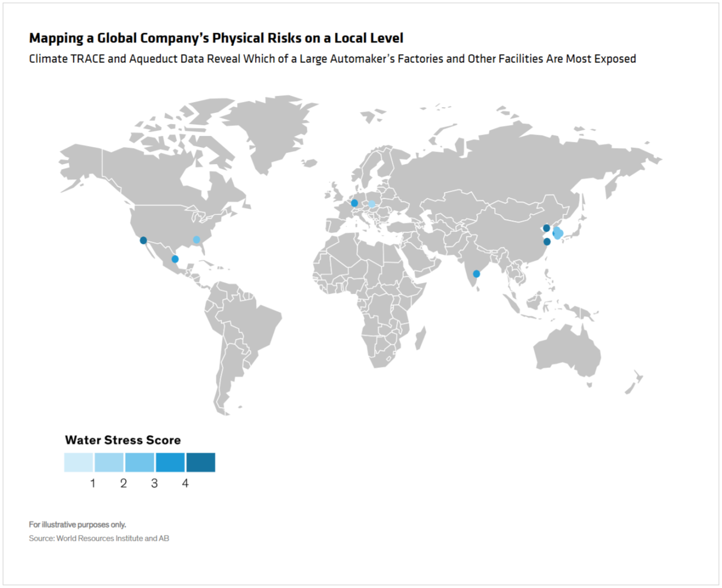Screen dimensions: 722x588
Task: Click the middle sky blue legend swatch
Action: pos(140,462)
